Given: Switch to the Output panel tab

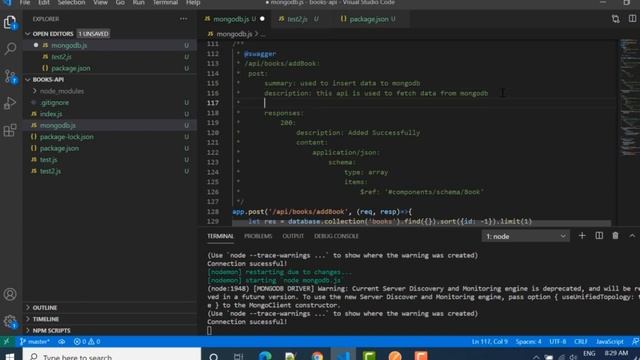Looking at the screenshot, I should (293, 236).
